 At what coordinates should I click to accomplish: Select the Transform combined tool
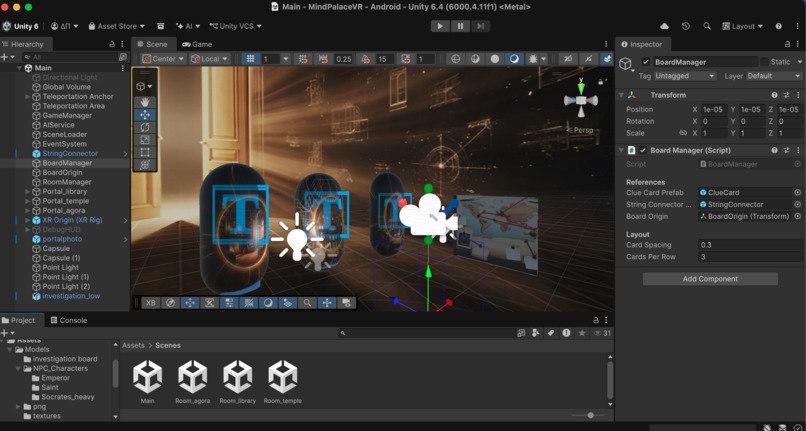(144, 165)
